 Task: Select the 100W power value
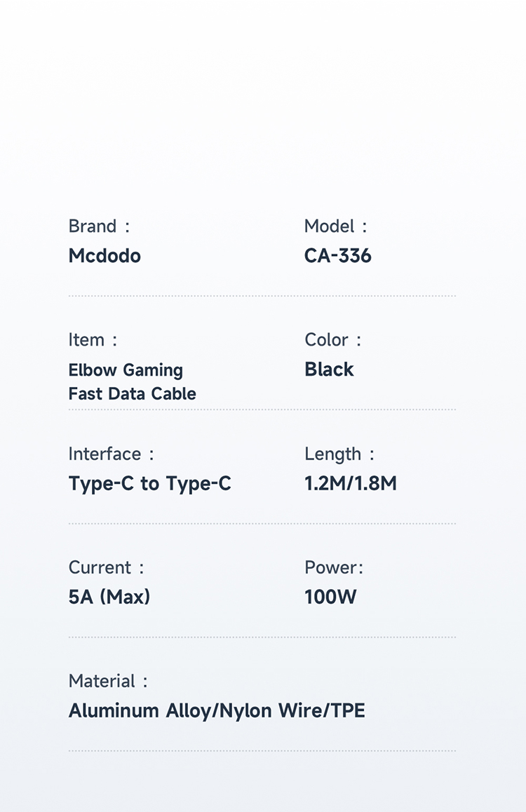point(330,597)
